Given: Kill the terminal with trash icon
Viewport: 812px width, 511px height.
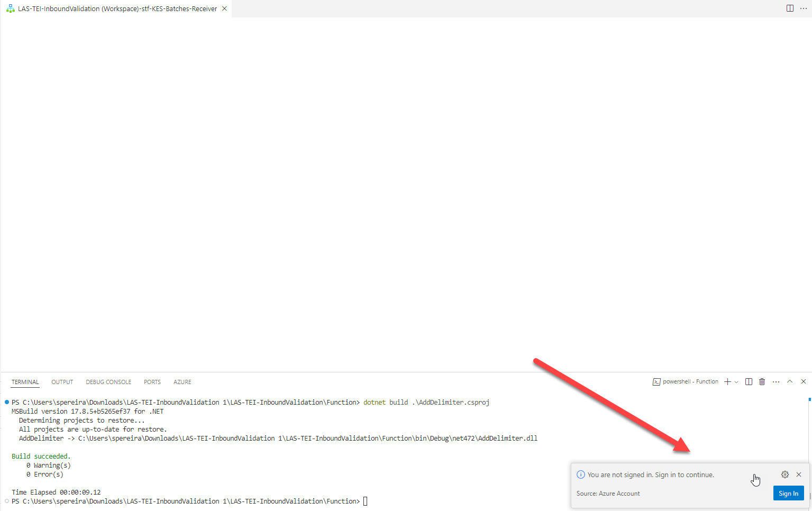Looking at the screenshot, I should 762,382.
